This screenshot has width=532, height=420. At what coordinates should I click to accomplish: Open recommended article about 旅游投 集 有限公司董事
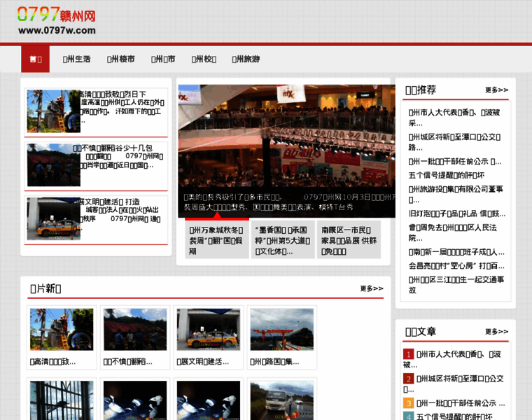click(x=456, y=195)
